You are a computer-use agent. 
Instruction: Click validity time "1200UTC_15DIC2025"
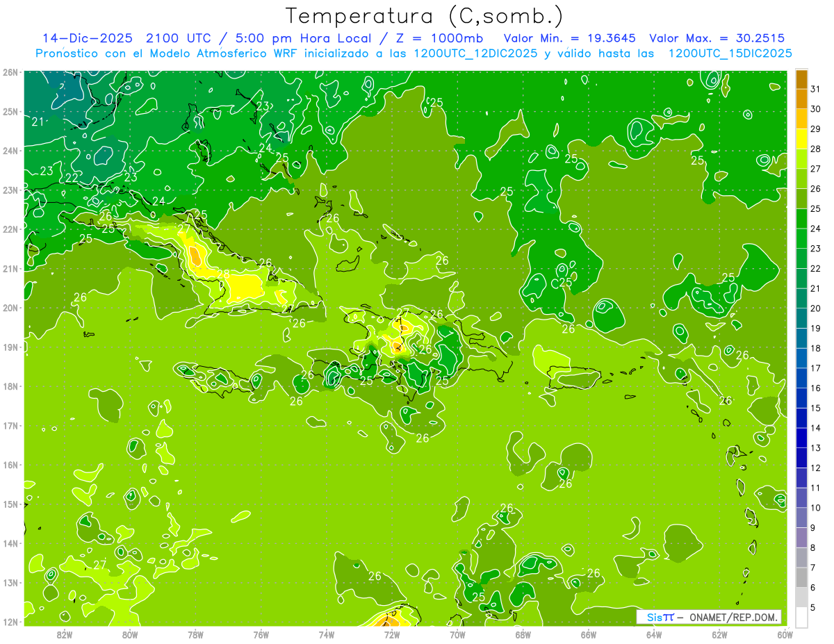[730, 53]
